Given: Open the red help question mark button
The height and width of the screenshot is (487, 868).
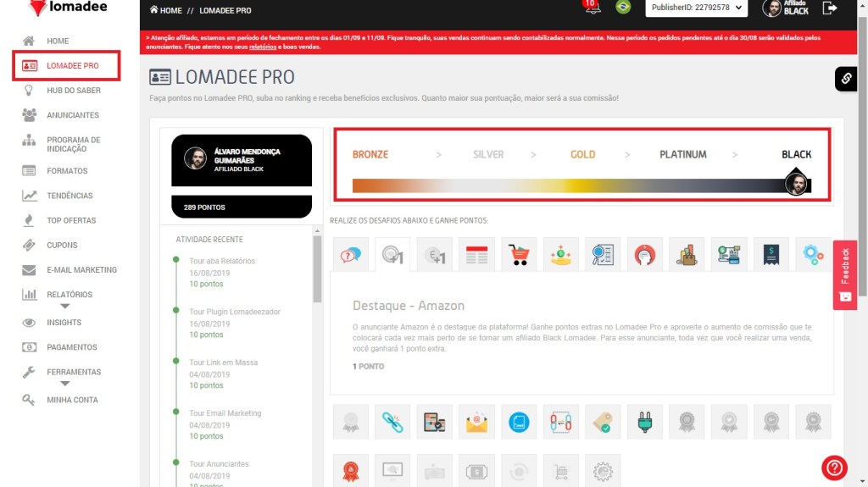Looking at the screenshot, I should pyautogui.click(x=834, y=467).
